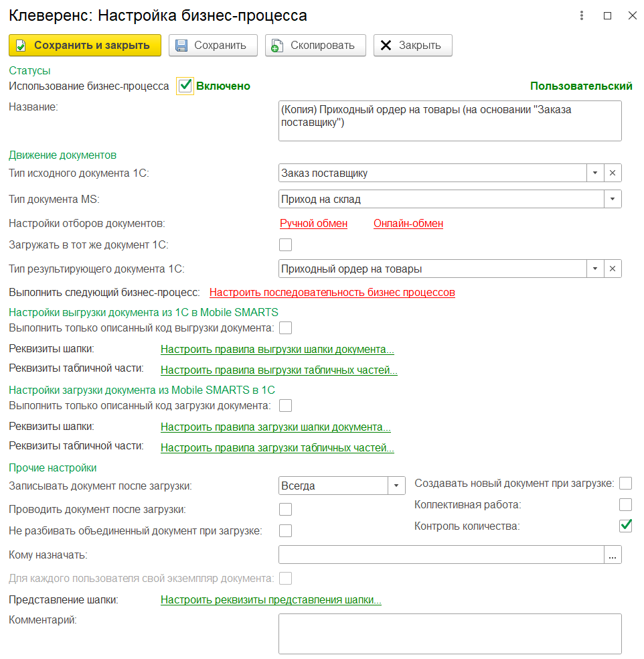The height and width of the screenshot is (659, 644).
Task: Click the 'Заказ поставщику' source document field
Action: (x=432, y=173)
